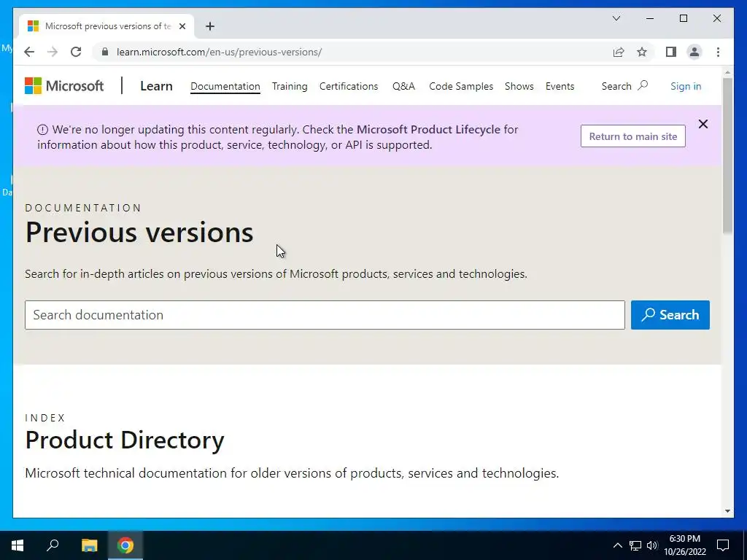Click Return to main site button
This screenshot has height=560, width=747.
(x=632, y=136)
